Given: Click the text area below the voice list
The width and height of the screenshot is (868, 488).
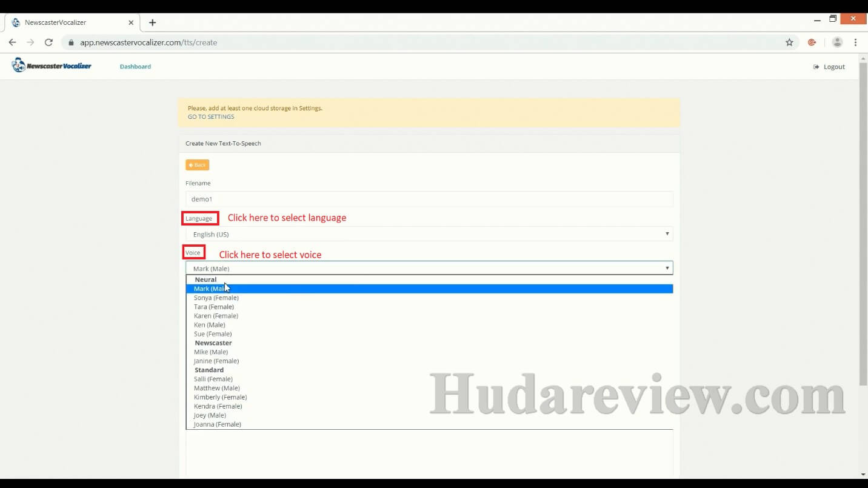Looking at the screenshot, I should (429, 453).
